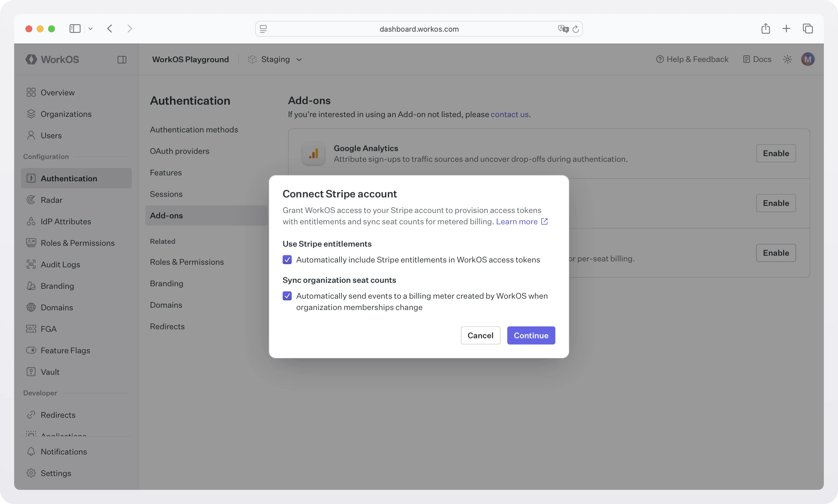
Task: Select Add-ons in Authentication menu
Action: pos(166,215)
